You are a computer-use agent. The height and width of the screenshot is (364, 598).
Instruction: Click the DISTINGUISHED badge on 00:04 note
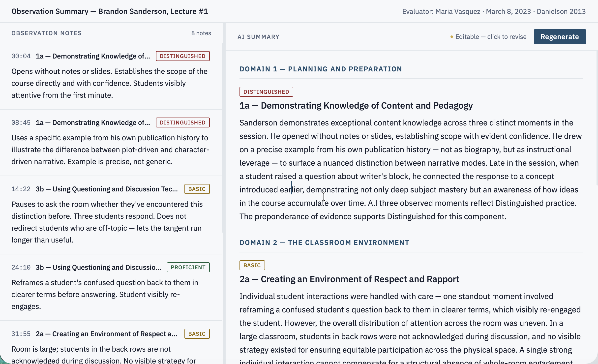point(183,56)
